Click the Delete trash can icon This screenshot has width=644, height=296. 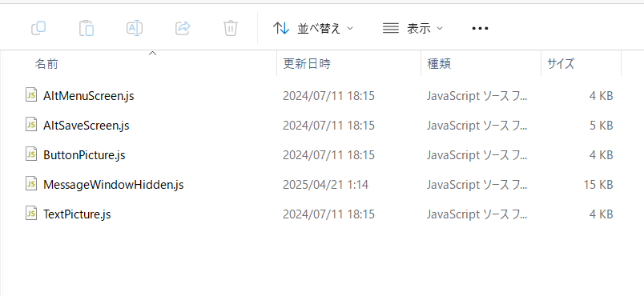tap(231, 28)
